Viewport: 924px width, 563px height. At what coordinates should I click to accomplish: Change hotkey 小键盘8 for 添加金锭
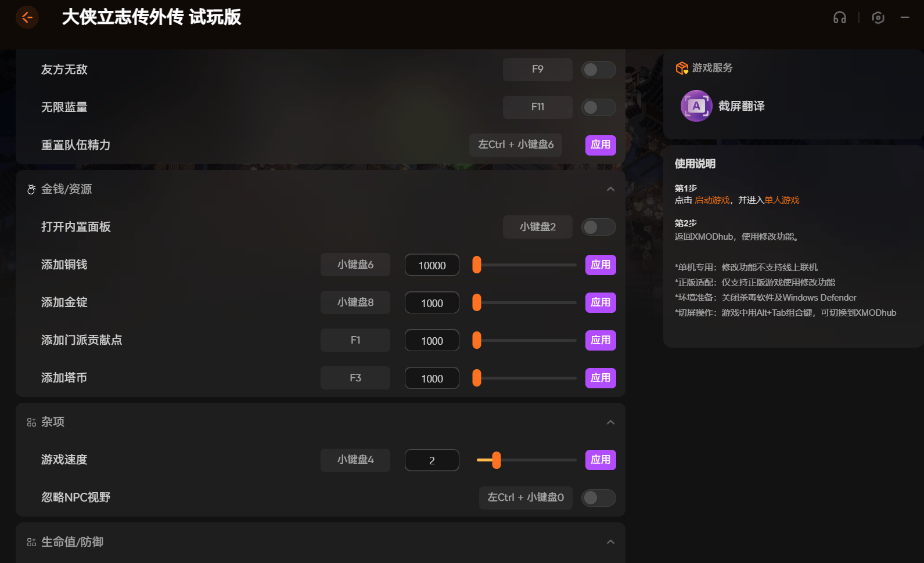click(355, 302)
